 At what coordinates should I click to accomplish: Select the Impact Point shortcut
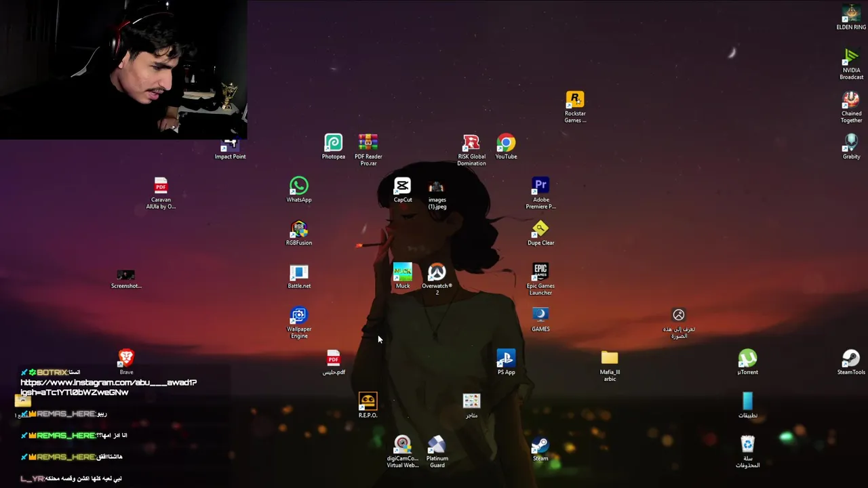230,149
